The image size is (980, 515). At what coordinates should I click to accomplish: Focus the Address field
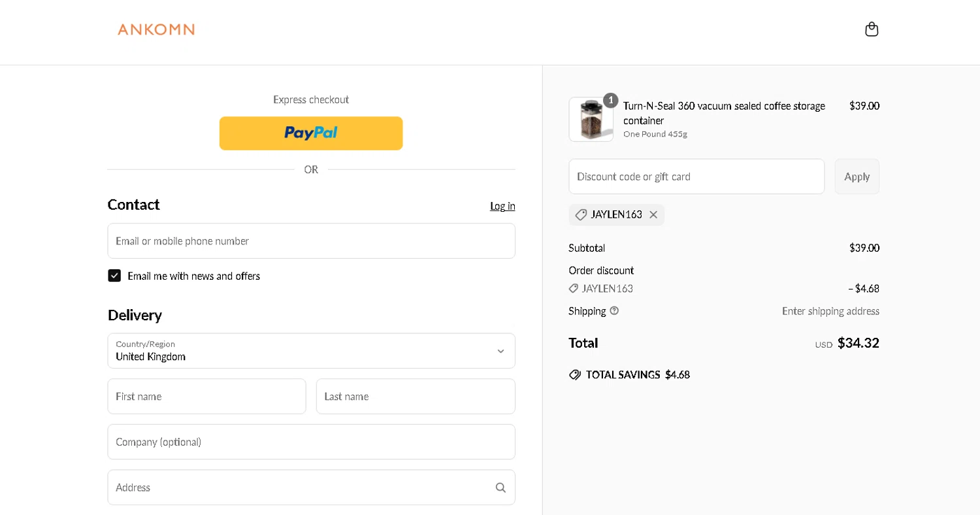coord(311,488)
